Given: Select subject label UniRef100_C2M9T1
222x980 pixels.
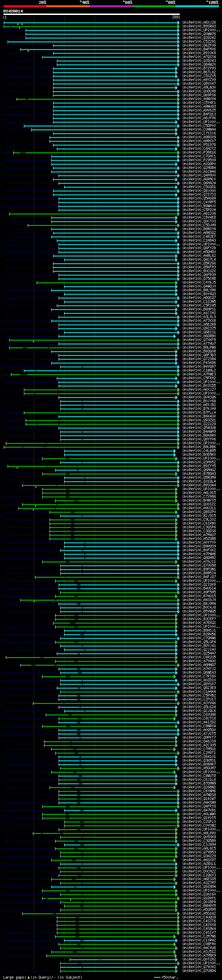Looking at the screenshot, I should click(x=199, y=753).
